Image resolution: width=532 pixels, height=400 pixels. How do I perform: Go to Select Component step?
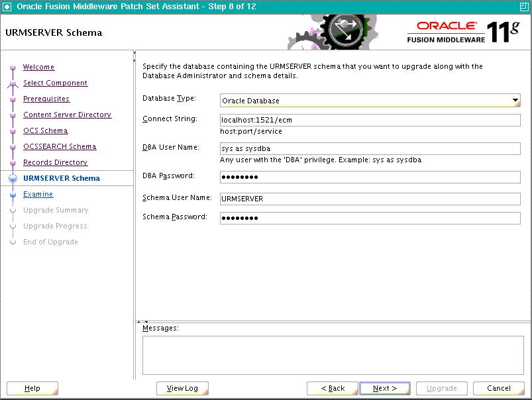(55, 83)
